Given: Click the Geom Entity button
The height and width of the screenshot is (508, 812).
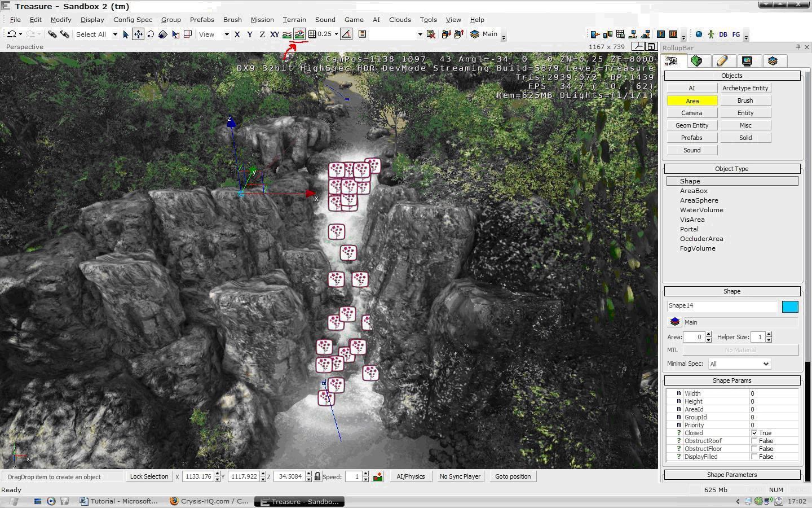Looking at the screenshot, I should pyautogui.click(x=692, y=125).
